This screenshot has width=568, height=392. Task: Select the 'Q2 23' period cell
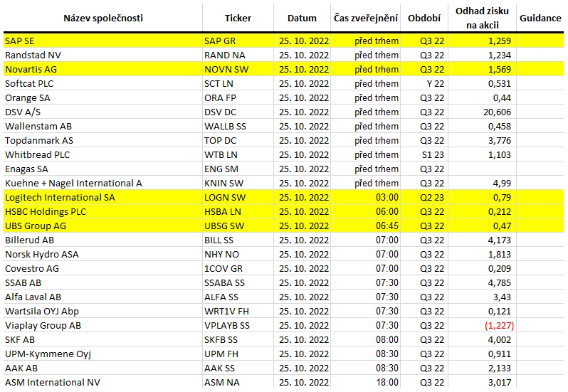click(424, 197)
